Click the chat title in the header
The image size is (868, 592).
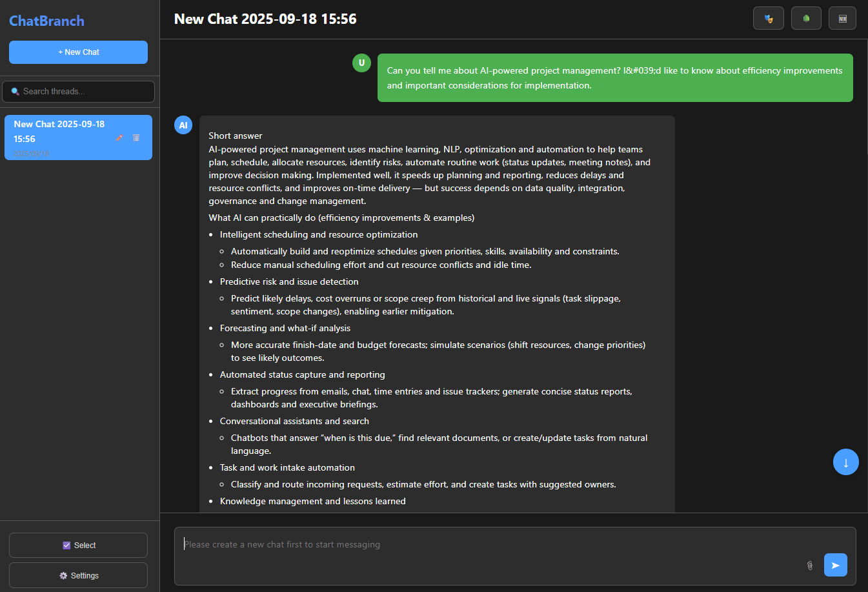tap(265, 19)
